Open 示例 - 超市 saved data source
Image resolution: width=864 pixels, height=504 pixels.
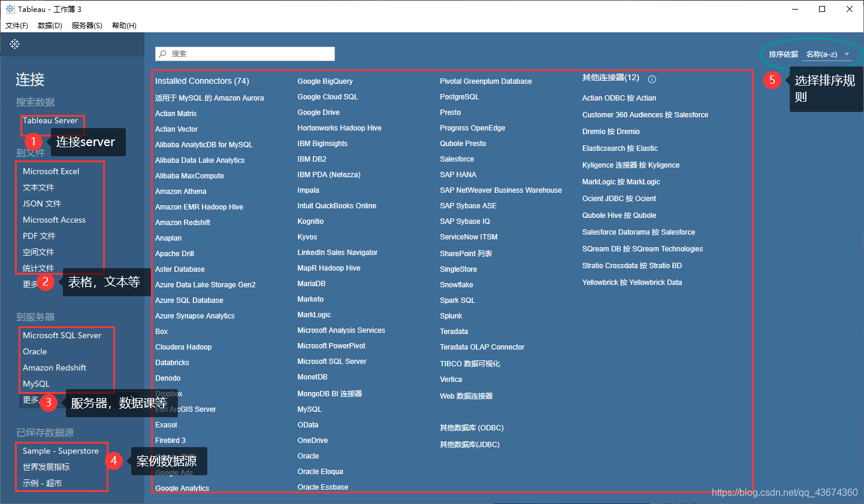[42, 483]
